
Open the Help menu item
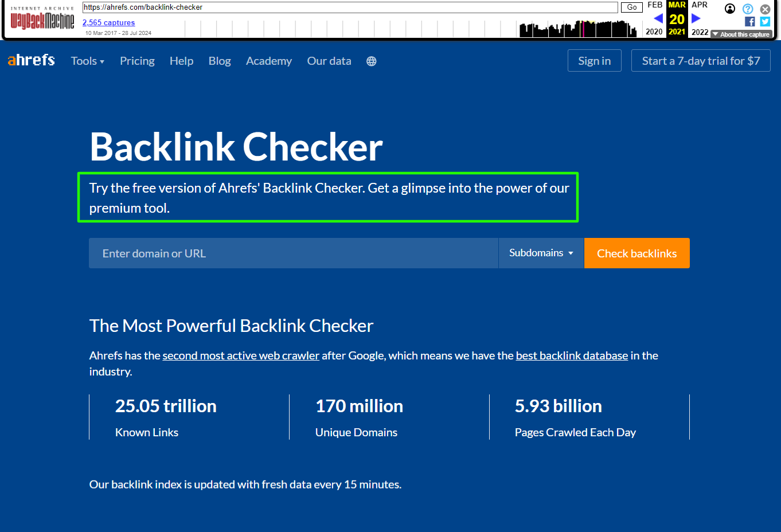(181, 61)
